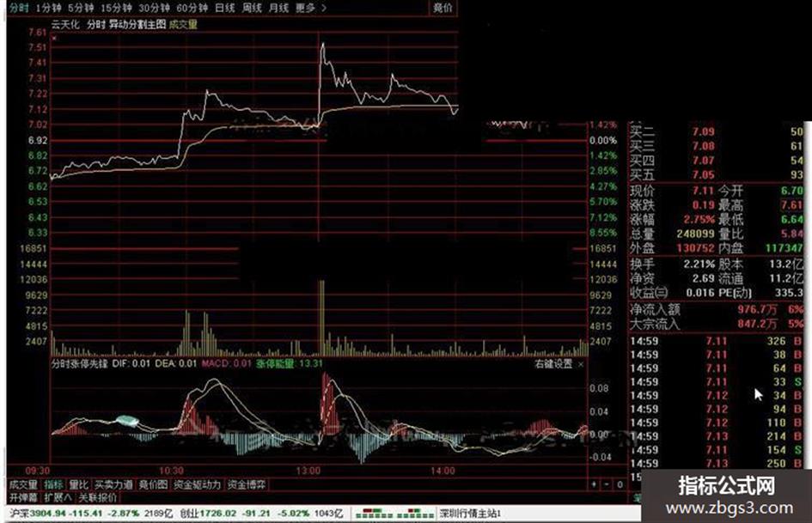Click the 14:59 trade row with volume 326
Screen dimensions: 812x523
point(717,341)
